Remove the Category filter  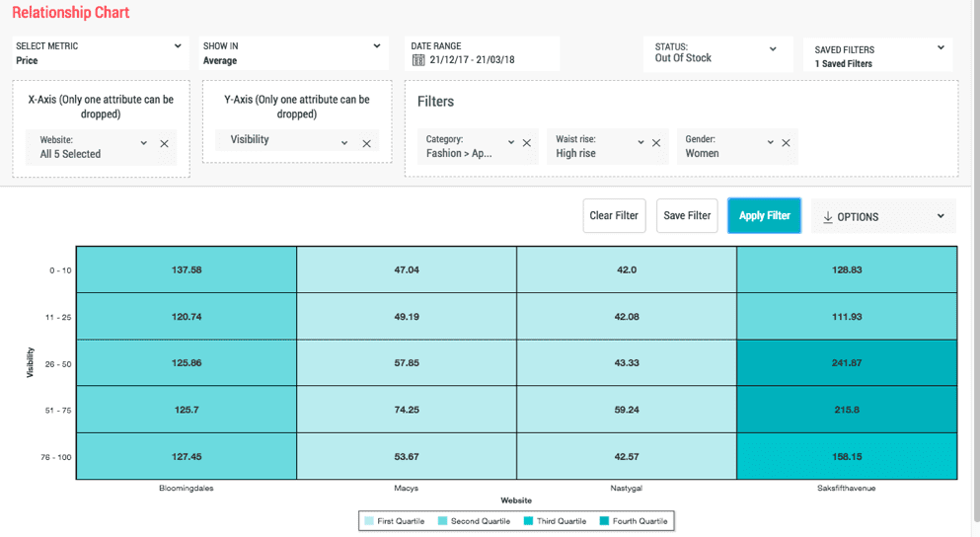tap(527, 143)
